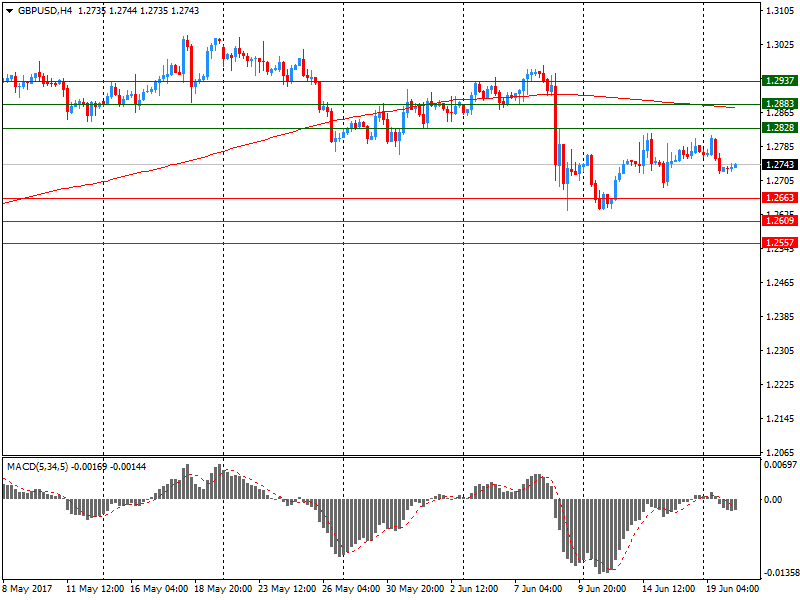
Task: Select the 16 May 04:00 time label
Action: pos(159,589)
